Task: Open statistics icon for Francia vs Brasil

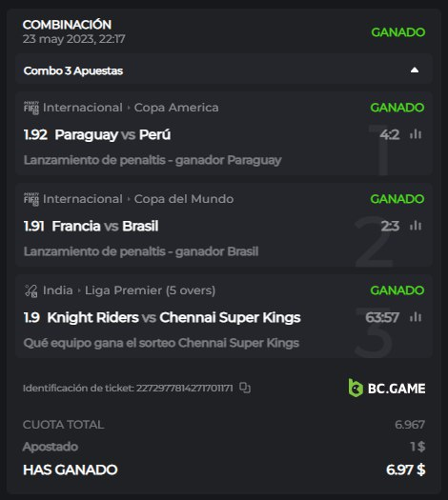Action: tap(416, 226)
